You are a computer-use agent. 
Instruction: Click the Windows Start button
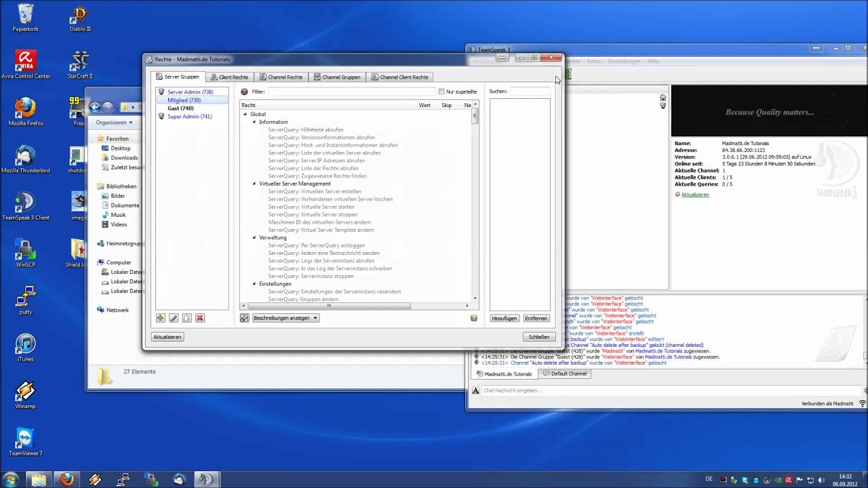click(x=10, y=480)
